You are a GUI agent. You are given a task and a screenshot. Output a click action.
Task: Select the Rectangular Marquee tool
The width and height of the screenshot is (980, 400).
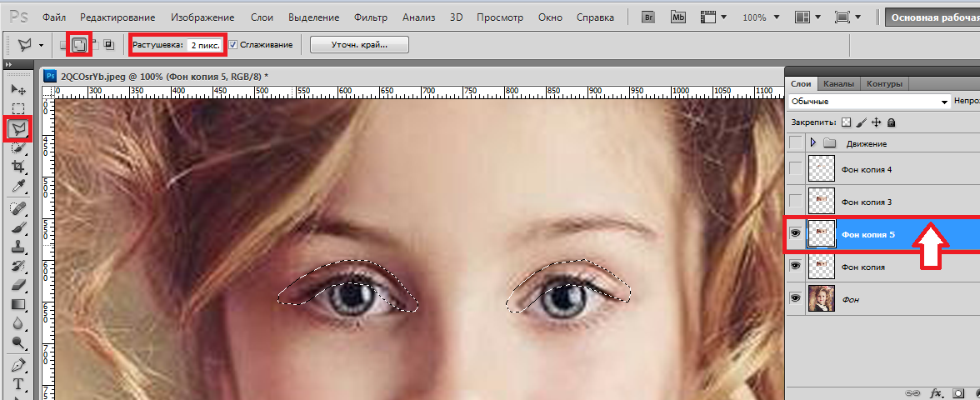[18, 109]
